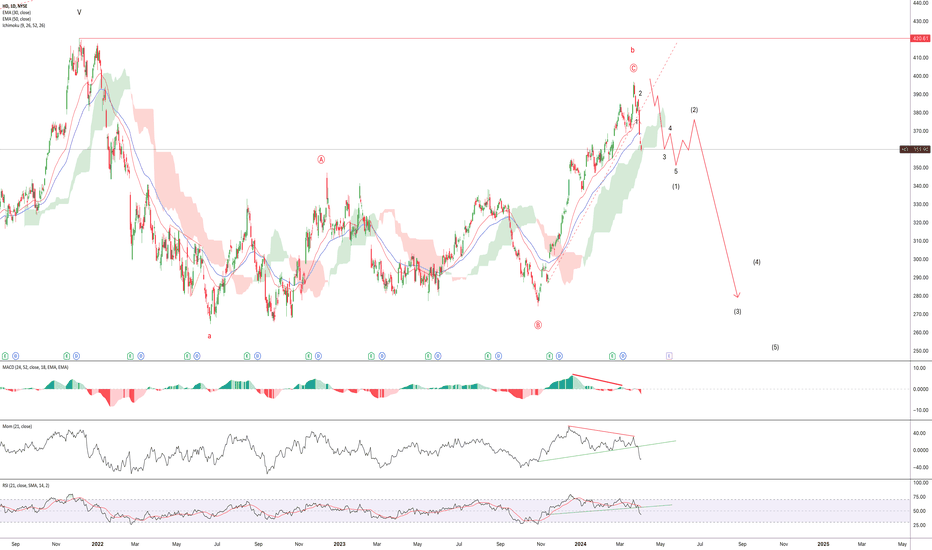Viewport: 932px width, 550px height.
Task: Select the March 2022 dividend marker
Action: point(141,356)
